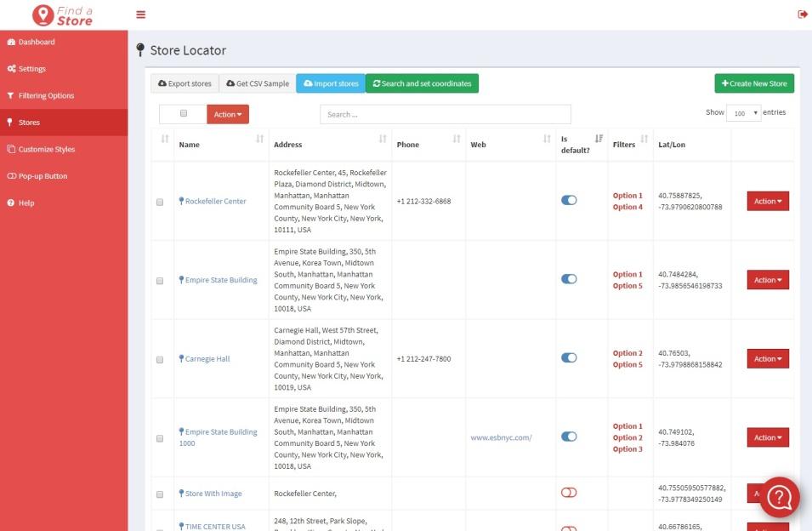Sort table by Phone column icon

457,139
